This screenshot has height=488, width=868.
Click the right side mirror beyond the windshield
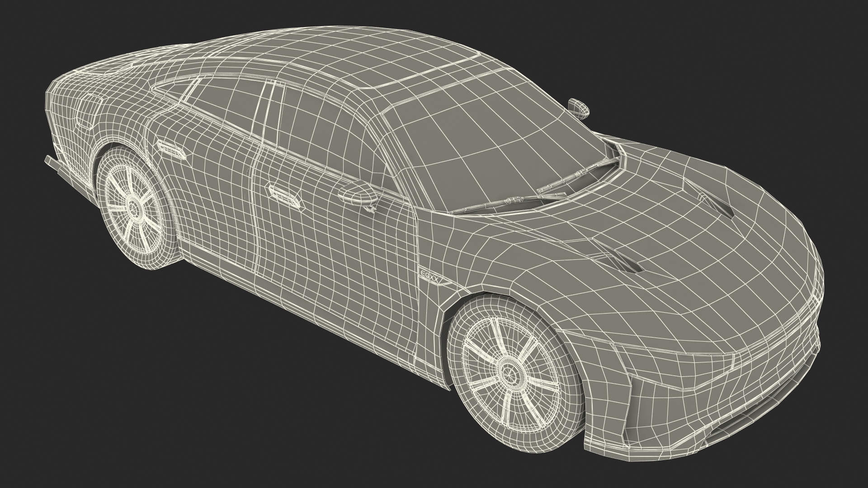tap(579, 109)
